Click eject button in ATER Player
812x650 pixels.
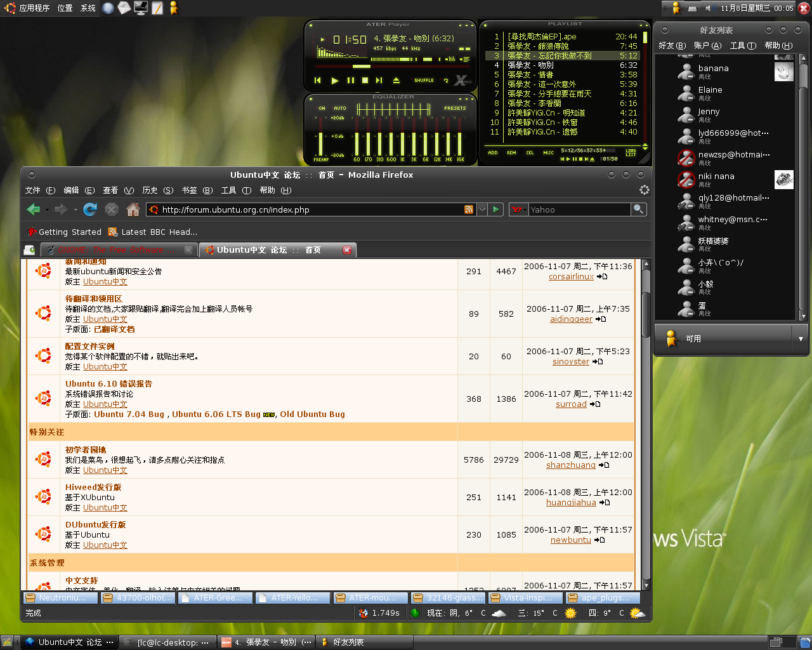(396, 81)
